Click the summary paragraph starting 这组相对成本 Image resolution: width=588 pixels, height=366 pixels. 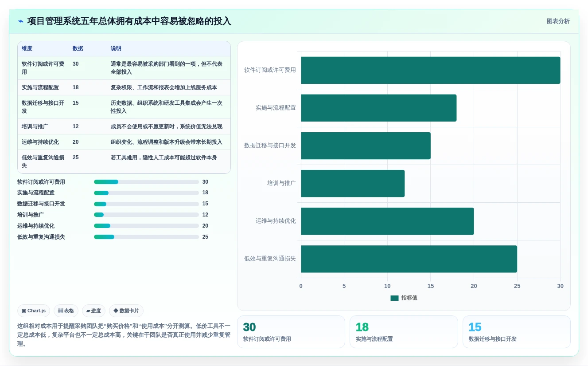click(x=124, y=335)
